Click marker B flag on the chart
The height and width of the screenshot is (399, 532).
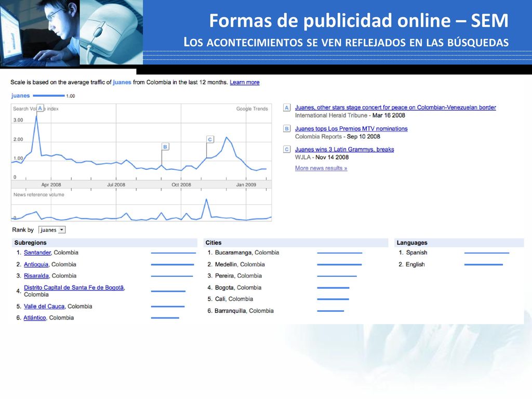point(165,147)
